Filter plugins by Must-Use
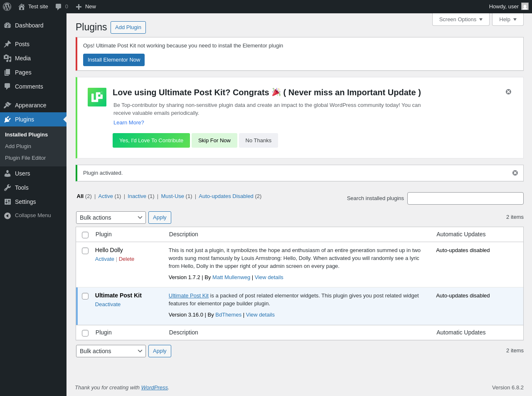The image size is (532, 396). tap(172, 196)
